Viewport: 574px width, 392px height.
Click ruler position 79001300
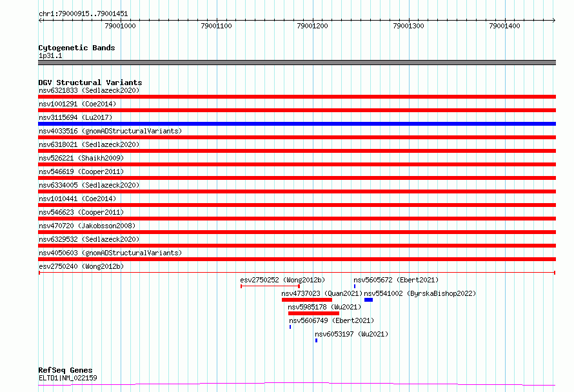pyautogui.click(x=408, y=26)
